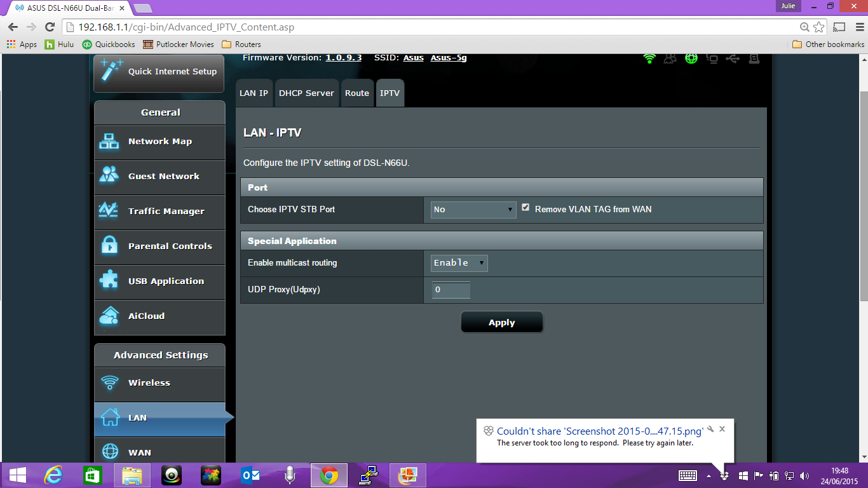Open the AiCloud section
868x488 pixels.
[x=109, y=316]
